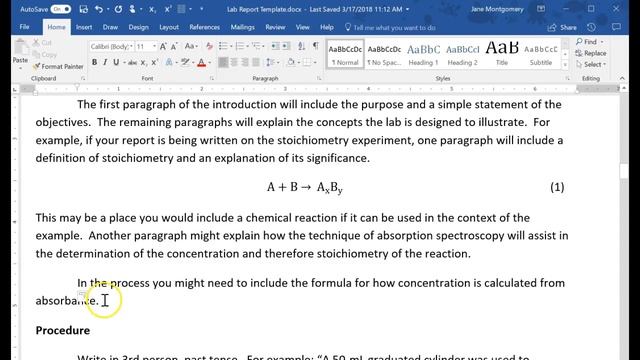Viewport: 640px width, 360px height.
Task: Click the Customize Quick Access Toolbar arrow
Action: 202,9
